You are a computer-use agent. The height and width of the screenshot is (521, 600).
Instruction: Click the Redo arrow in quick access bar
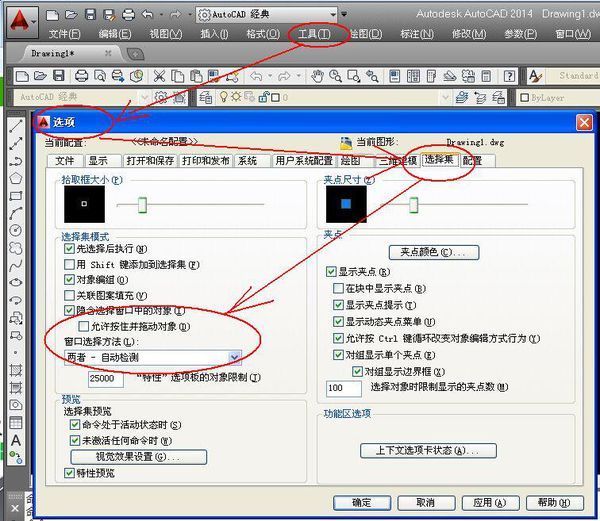pyautogui.click(x=175, y=15)
